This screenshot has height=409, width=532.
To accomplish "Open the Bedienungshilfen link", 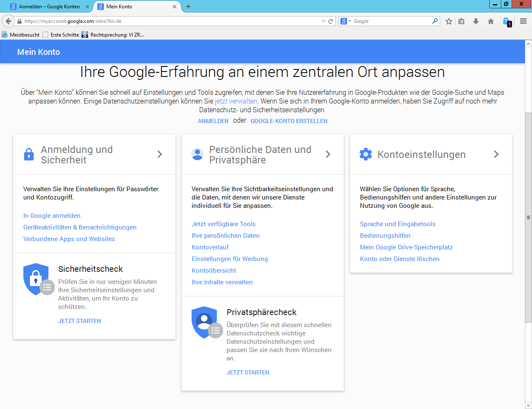I will click(x=385, y=236).
